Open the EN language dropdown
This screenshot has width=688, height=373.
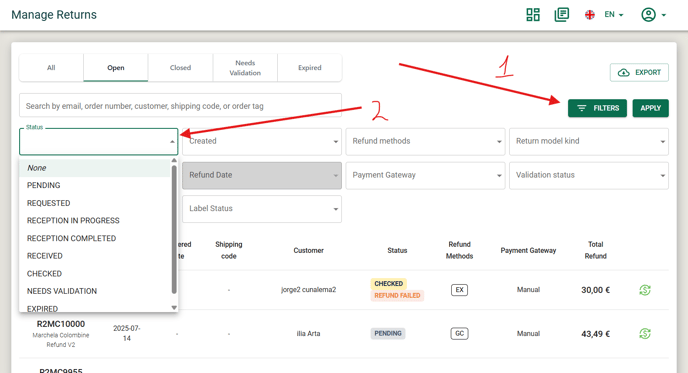click(614, 14)
